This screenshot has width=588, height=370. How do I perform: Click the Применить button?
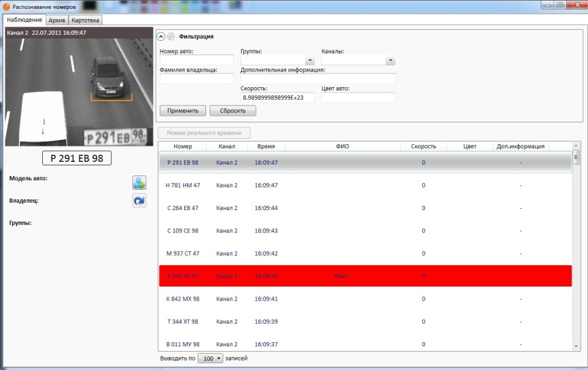tap(183, 111)
